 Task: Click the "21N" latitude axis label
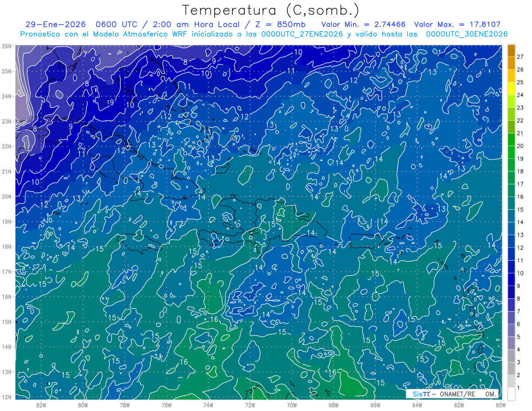pyautogui.click(x=7, y=171)
